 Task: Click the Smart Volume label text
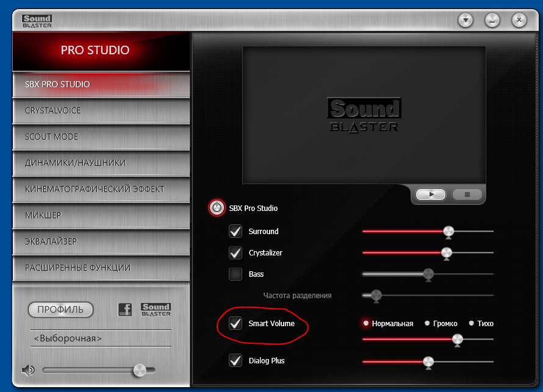(x=271, y=324)
